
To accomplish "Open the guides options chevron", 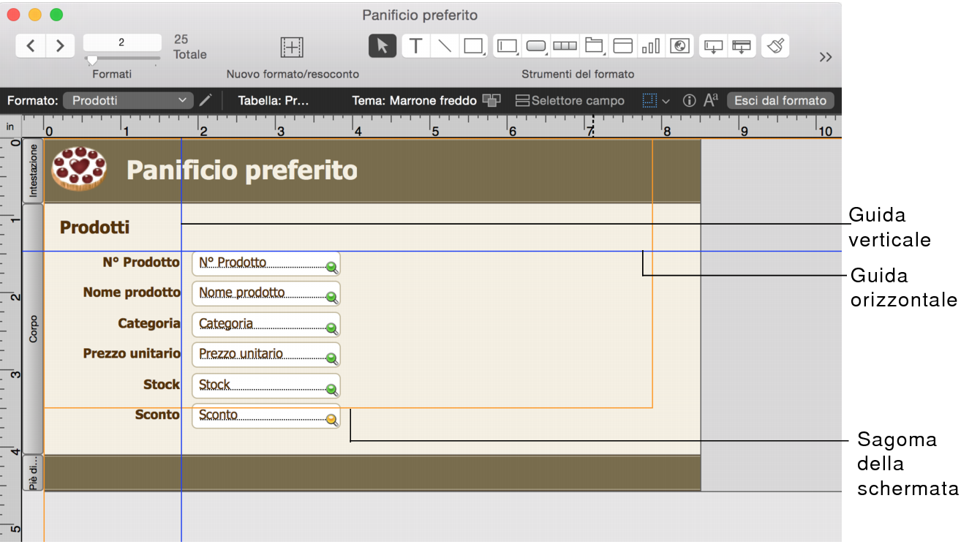I will click(666, 101).
